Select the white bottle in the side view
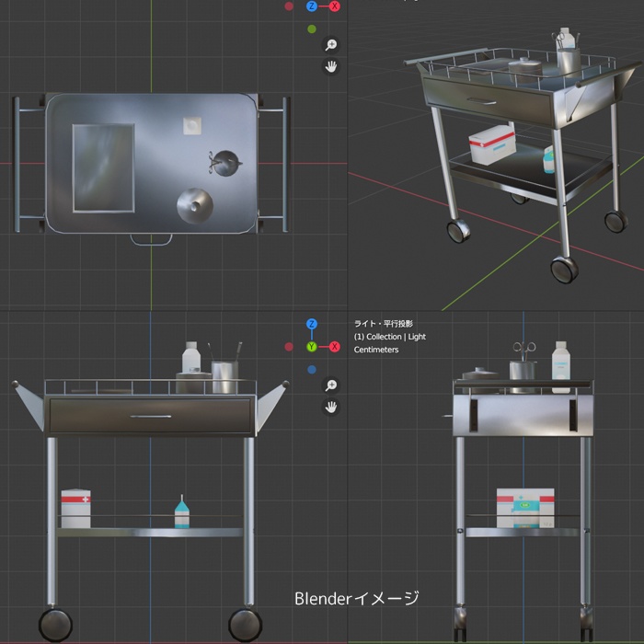The height and width of the screenshot is (644, 644). 560,366
